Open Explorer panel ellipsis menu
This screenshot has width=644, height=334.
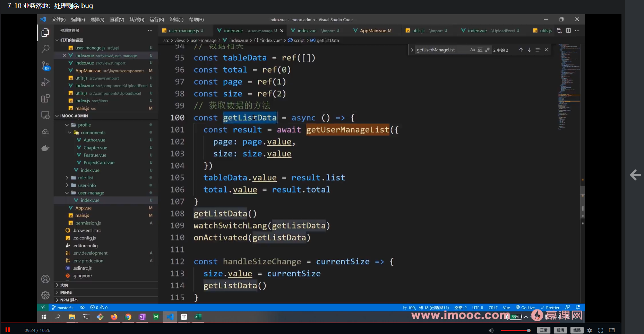coord(150,31)
